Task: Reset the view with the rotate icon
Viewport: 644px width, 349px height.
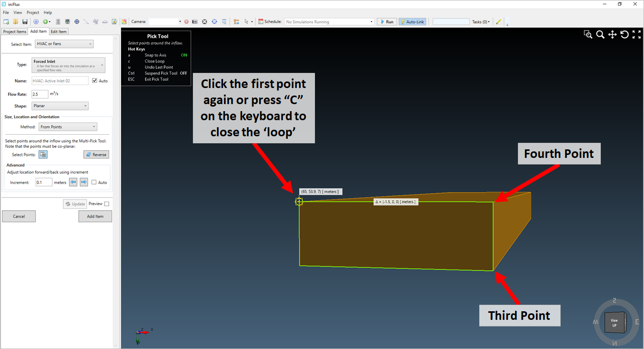Action: tap(624, 35)
